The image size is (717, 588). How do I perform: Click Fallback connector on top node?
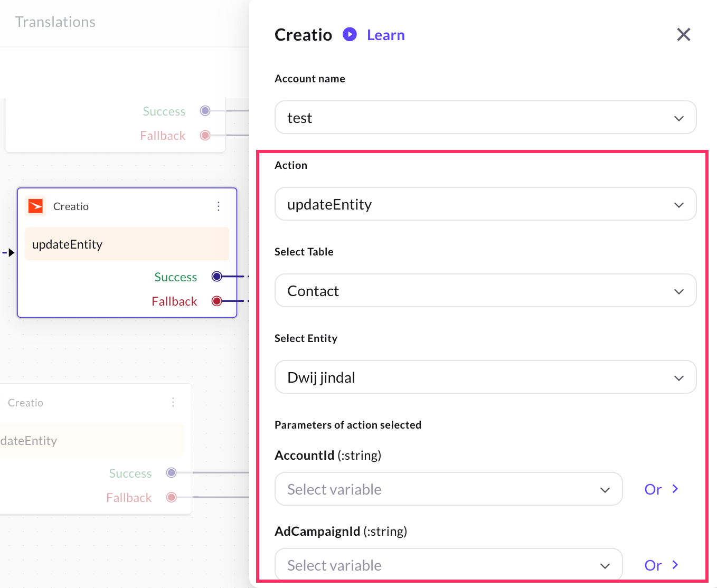pyautogui.click(x=205, y=136)
